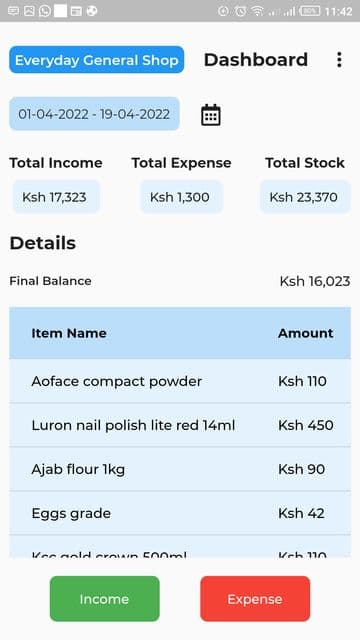Select the Aoface compact powder row
Screen dimensions: 360x640
[x=180, y=381]
